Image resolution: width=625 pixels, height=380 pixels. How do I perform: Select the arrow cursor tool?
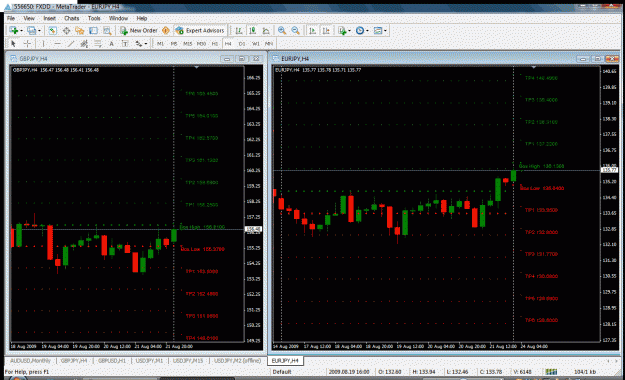13,43
